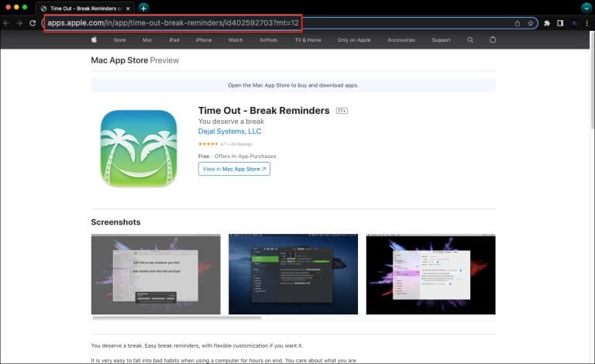
Task: Expand the tab search chevron at top right
Action: click(586, 8)
